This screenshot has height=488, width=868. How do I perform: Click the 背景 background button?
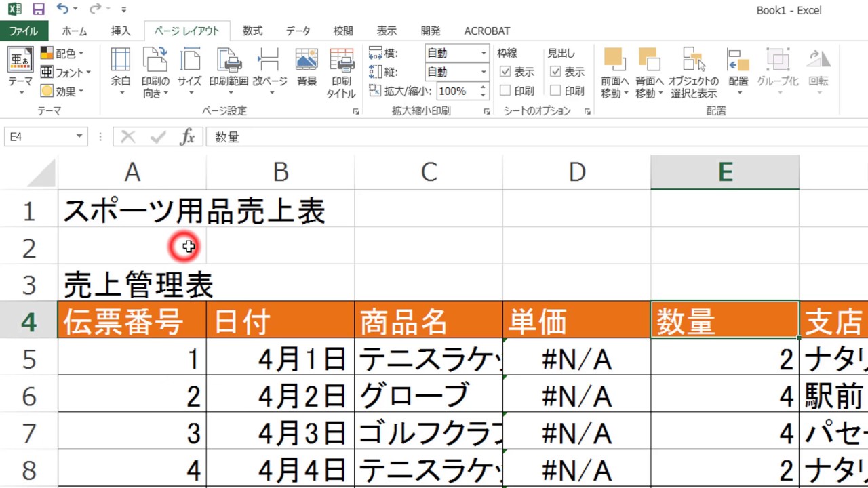tap(307, 68)
